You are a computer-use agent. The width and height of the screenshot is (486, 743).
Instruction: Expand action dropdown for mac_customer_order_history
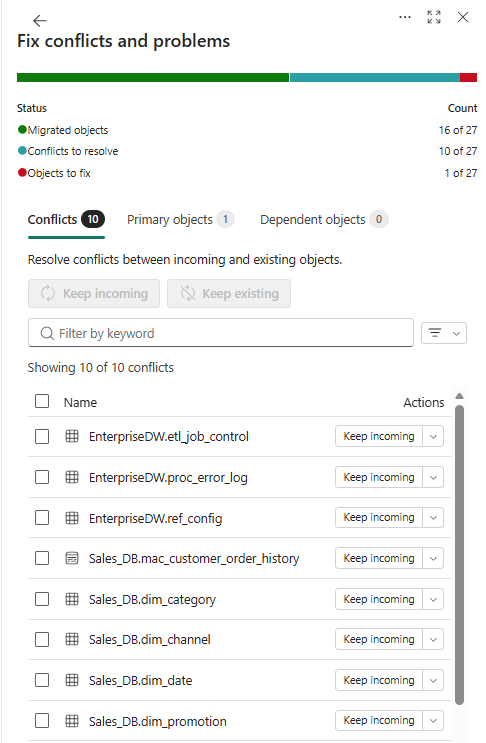coord(433,558)
